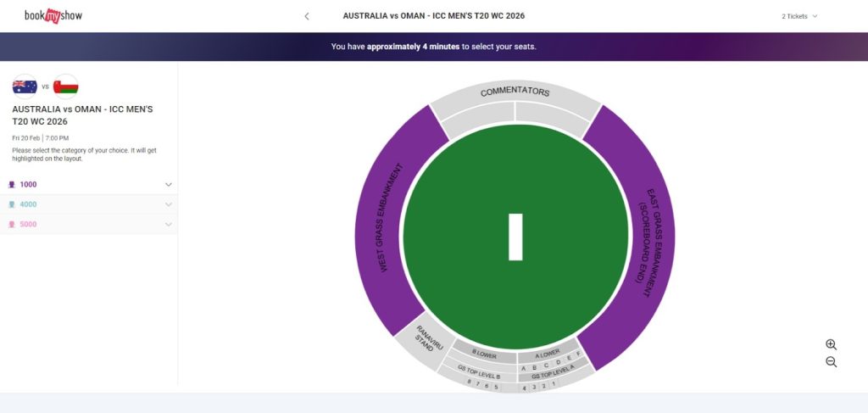Click the pink seat icon beside 5000
The height and width of the screenshot is (413, 868).
(12, 225)
